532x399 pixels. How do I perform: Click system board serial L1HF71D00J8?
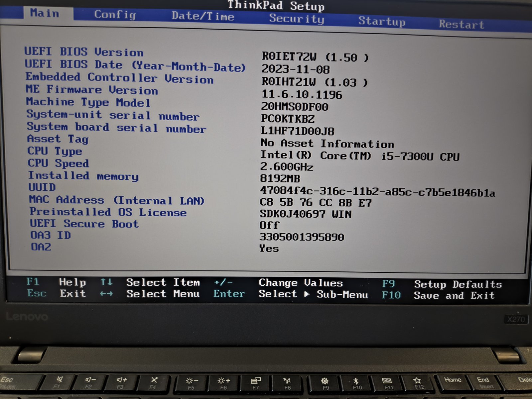(x=298, y=131)
